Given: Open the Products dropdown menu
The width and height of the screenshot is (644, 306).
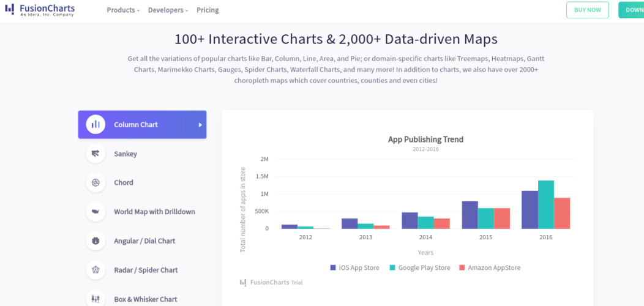Looking at the screenshot, I should coord(123,10).
